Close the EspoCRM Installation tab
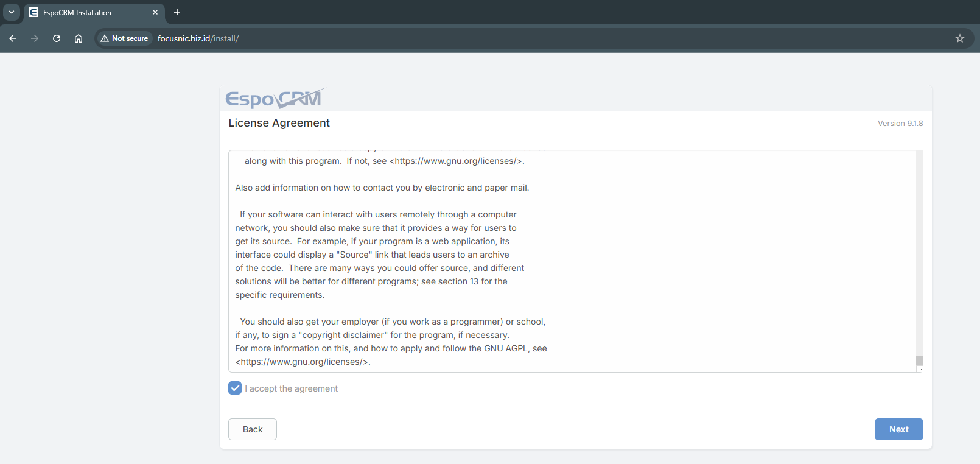 (x=155, y=12)
